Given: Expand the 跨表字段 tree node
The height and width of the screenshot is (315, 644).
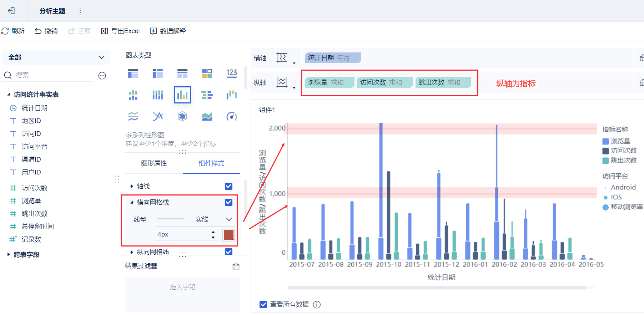Looking at the screenshot, I should (9, 254).
